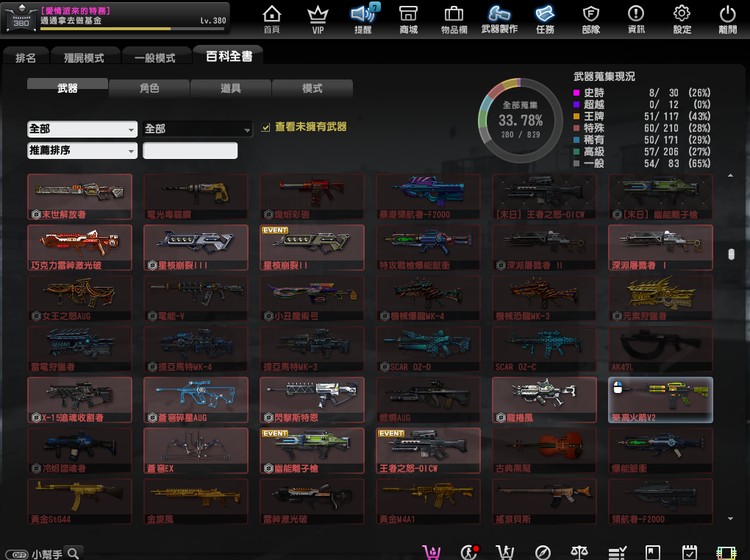Select the 模式 sub-tab

pyautogui.click(x=312, y=88)
